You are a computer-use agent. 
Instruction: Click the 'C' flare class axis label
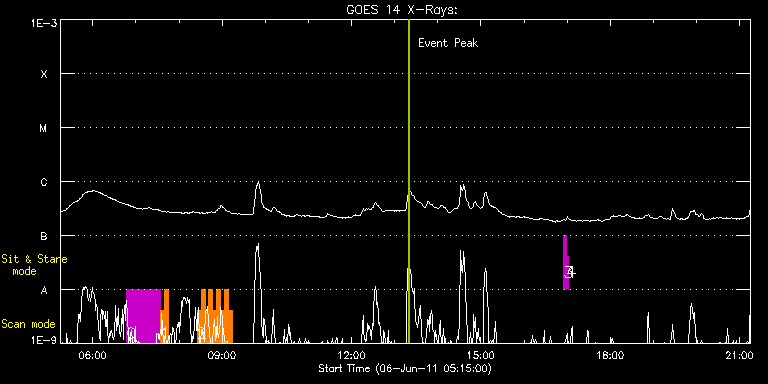44,182
